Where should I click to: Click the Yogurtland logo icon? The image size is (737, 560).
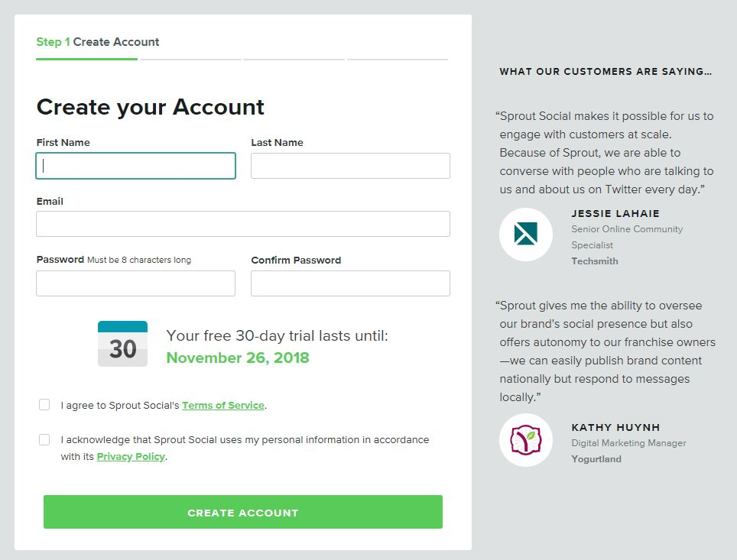tap(525, 440)
